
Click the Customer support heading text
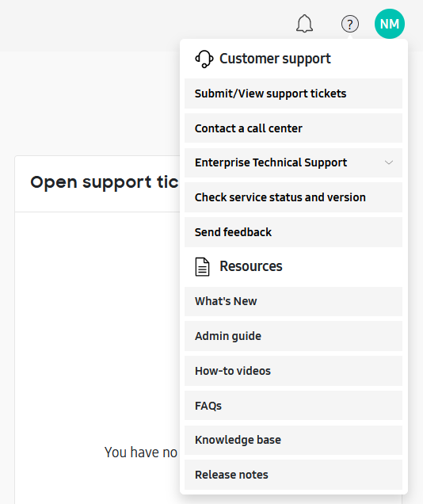point(275,59)
